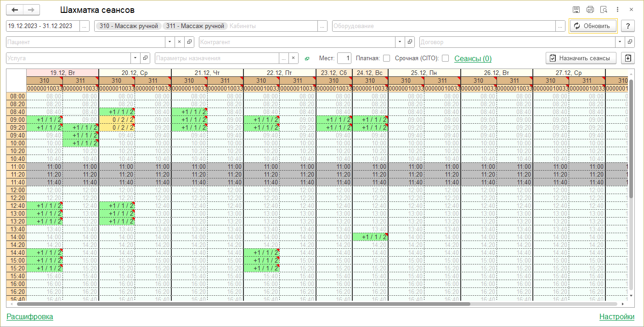Click the back navigation arrow
This screenshot has width=644, height=327.
[x=15, y=10]
